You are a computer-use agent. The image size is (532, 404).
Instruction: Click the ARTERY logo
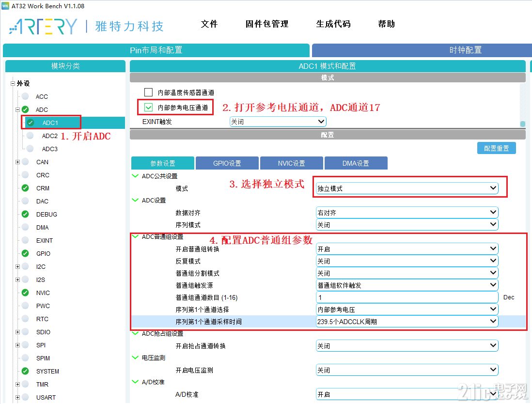pos(44,27)
